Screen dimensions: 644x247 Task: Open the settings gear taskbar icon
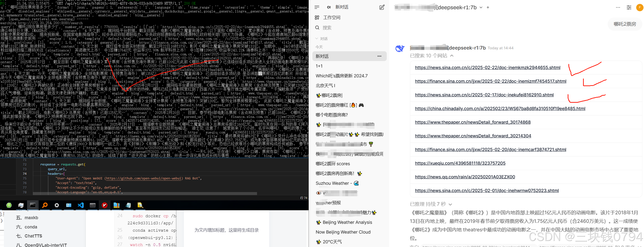(57, 205)
